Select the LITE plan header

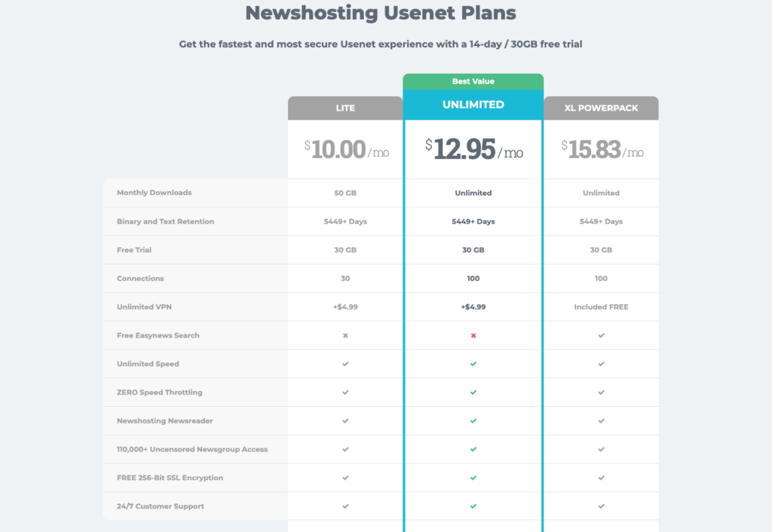point(345,108)
